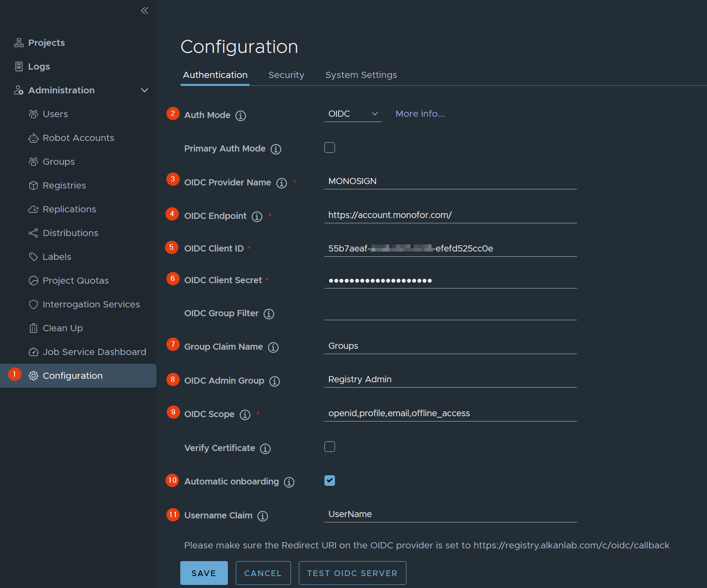Screen dimensions: 707x588
Task: Click the OIDC Group Filter field
Action: (x=450, y=312)
